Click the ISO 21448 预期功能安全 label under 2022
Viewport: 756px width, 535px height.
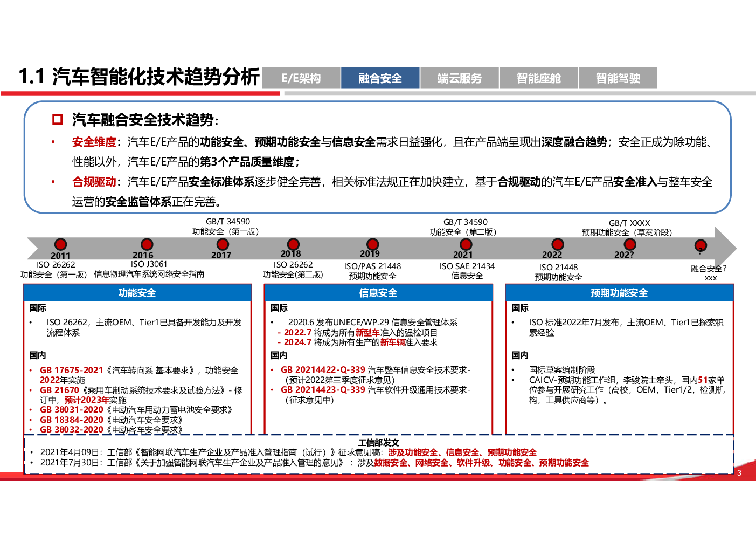[x=558, y=272]
